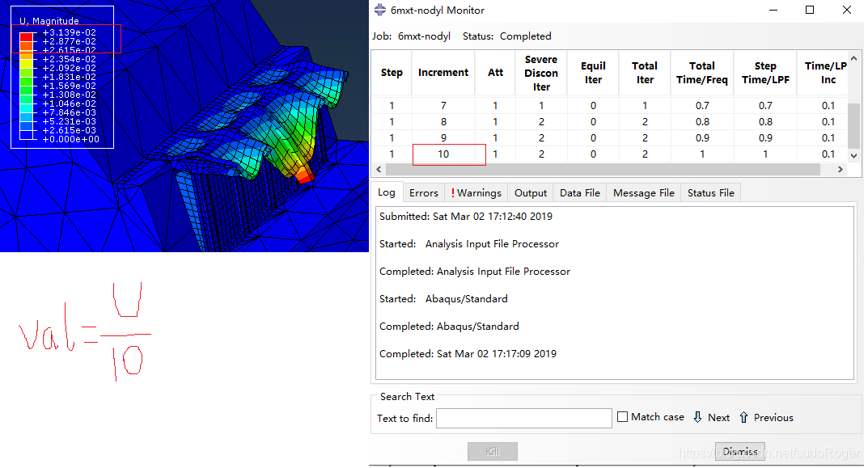Click the Monitor window title bar icon
The image size is (868, 468).
tap(380, 11)
